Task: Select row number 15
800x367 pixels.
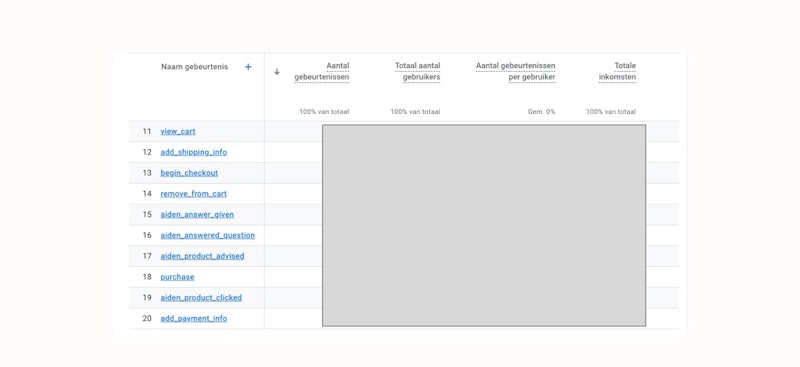Action: [147, 214]
